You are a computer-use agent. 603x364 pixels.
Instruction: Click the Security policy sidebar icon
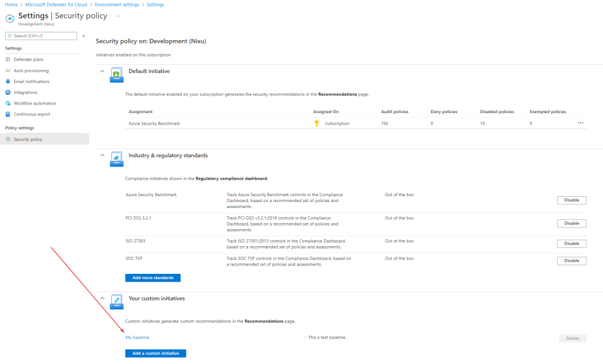pos(8,140)
